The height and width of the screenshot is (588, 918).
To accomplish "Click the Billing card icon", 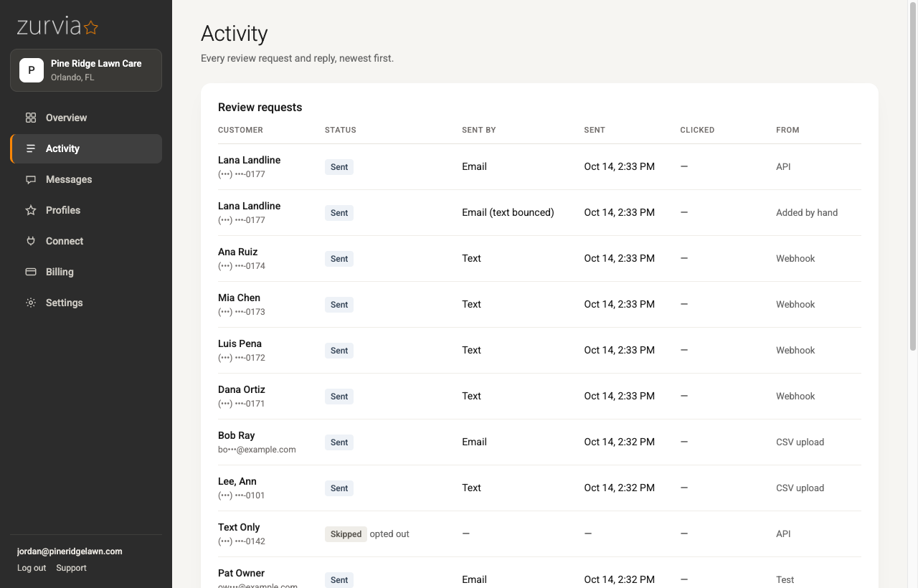I will 31,272.
